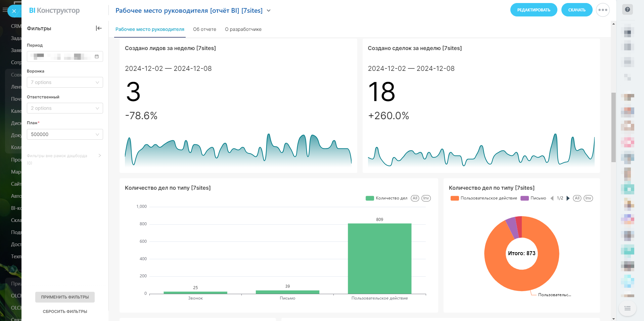This screenshot has width=644, height=321.
Task: Click the РЕДАКТИРОВАТЬ button
Action: pos(534,10)
